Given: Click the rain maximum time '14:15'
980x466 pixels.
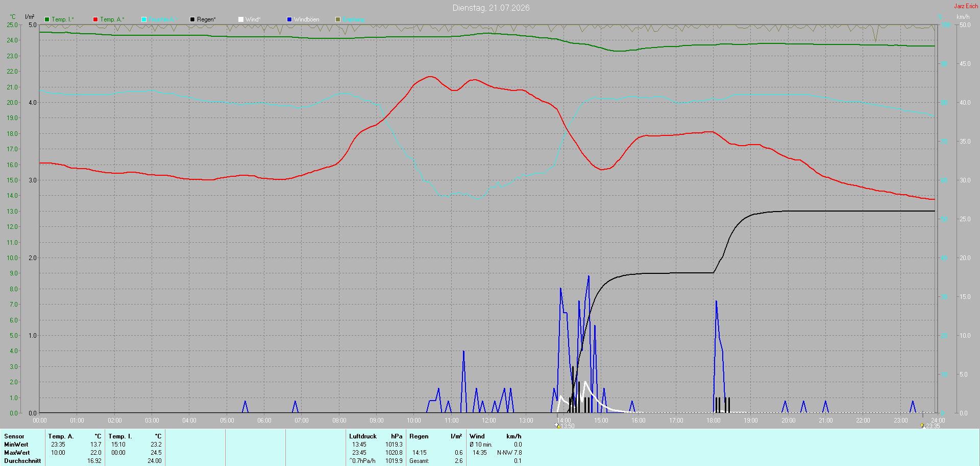Looking at the screenshot, I should point(420,453).
